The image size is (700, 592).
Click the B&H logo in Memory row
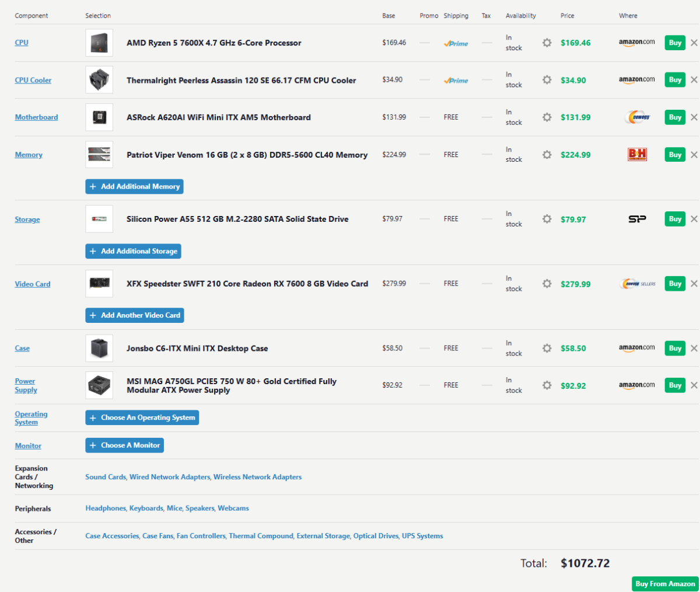[637, 154]
